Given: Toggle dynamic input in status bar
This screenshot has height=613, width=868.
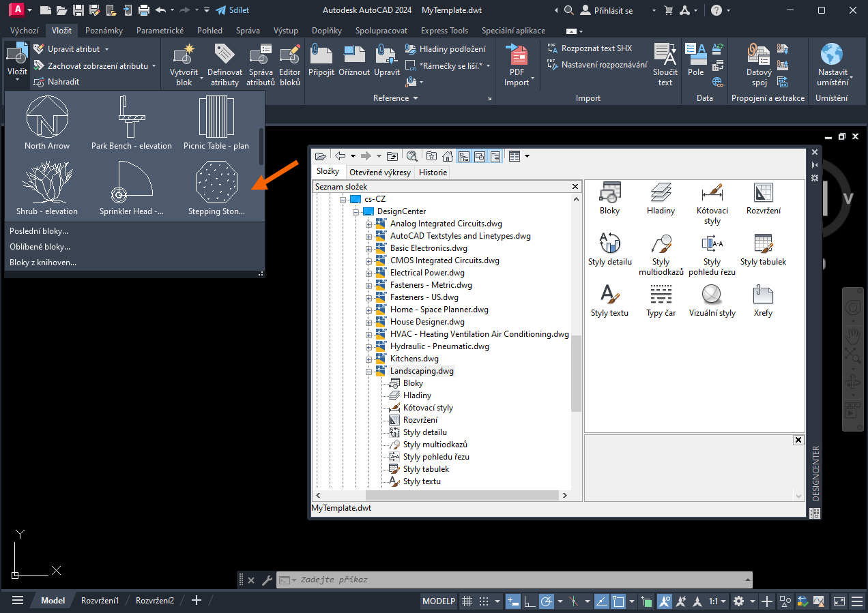Looking at the screenshot, I should coord(512,601).
